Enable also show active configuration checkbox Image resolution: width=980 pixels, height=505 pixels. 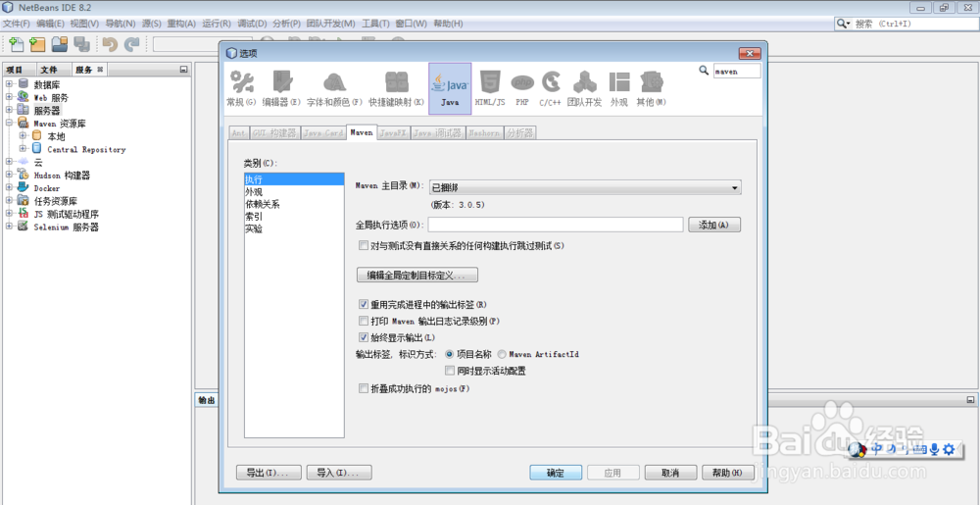coord(450,371)
